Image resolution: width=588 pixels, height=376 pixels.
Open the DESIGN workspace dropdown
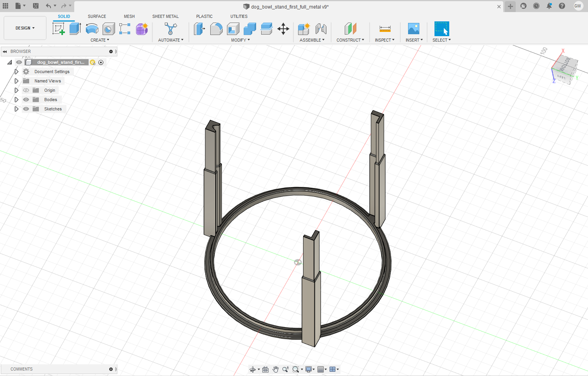(25, 28)
